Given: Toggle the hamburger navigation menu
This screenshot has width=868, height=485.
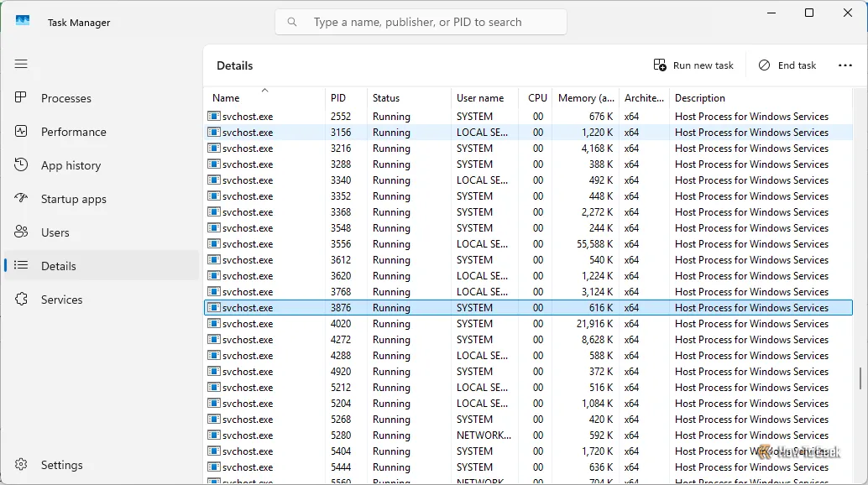Looking at the screenshot, I should coord(21,64).
